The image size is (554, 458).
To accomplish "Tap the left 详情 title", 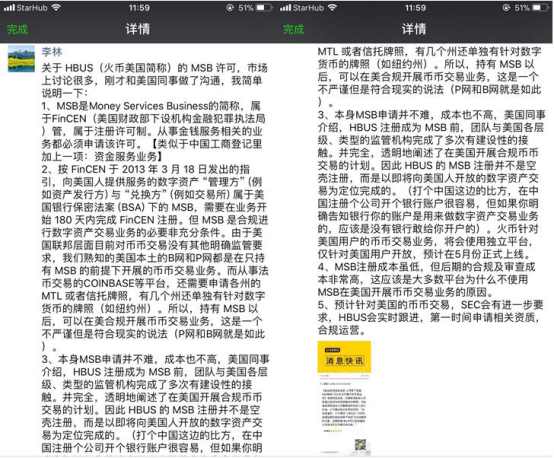I will coord(138,29).
